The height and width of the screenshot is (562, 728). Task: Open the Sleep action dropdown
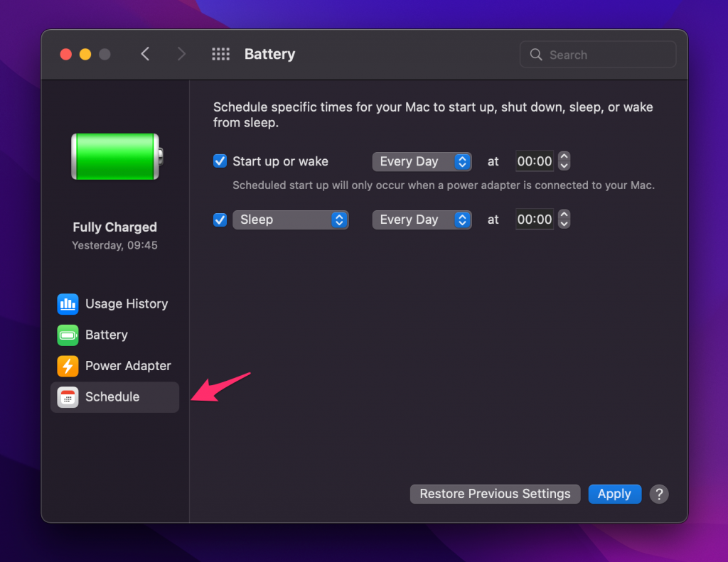point(290,220)
